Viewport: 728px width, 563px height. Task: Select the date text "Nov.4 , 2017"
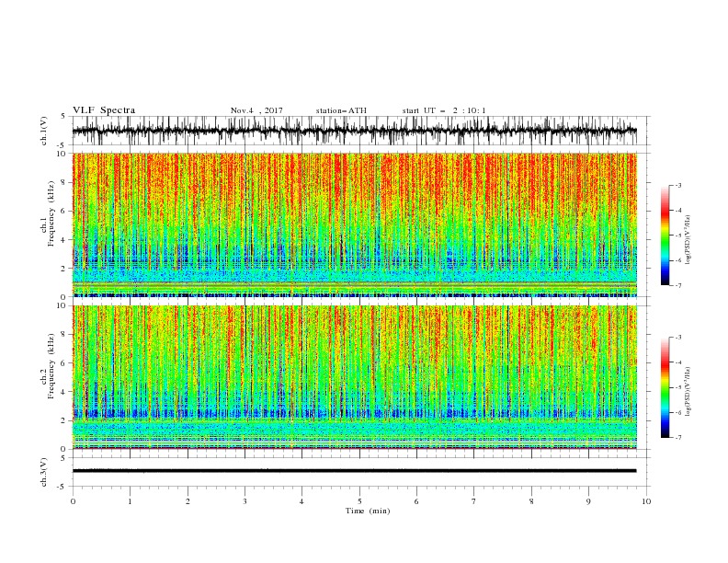(256, 110)
